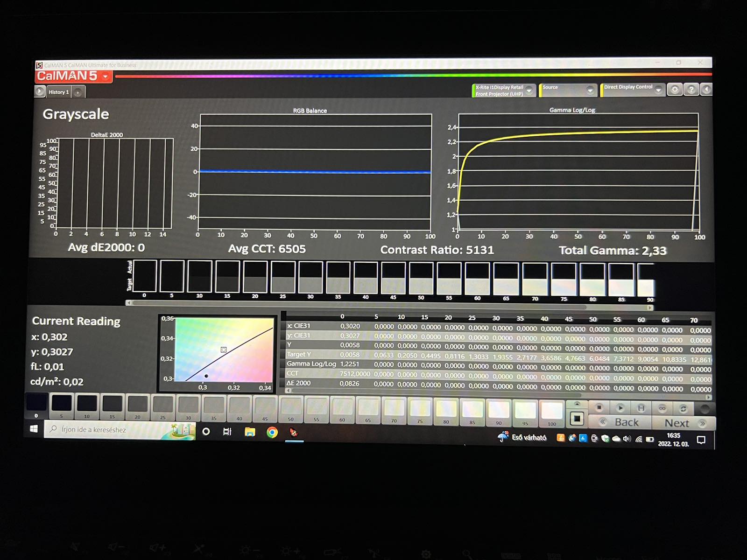Open the CalMAN 5 main menu dropdown

click(106, 77)
